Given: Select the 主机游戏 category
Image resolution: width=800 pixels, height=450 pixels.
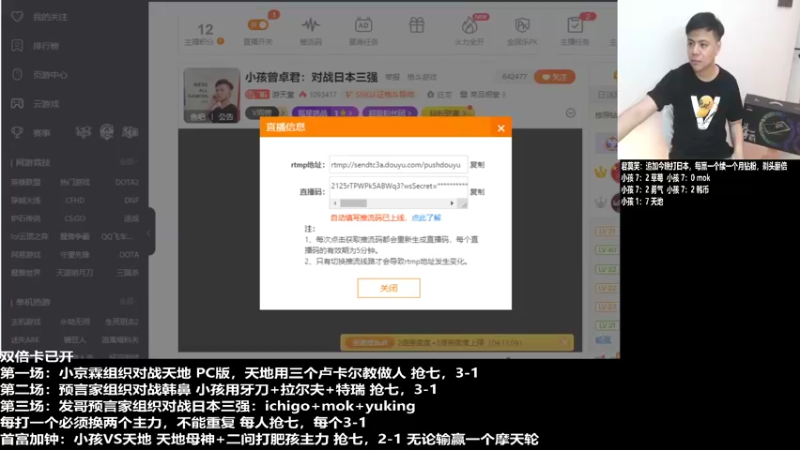Looking at the screenshot, I should tap(26, 322).
